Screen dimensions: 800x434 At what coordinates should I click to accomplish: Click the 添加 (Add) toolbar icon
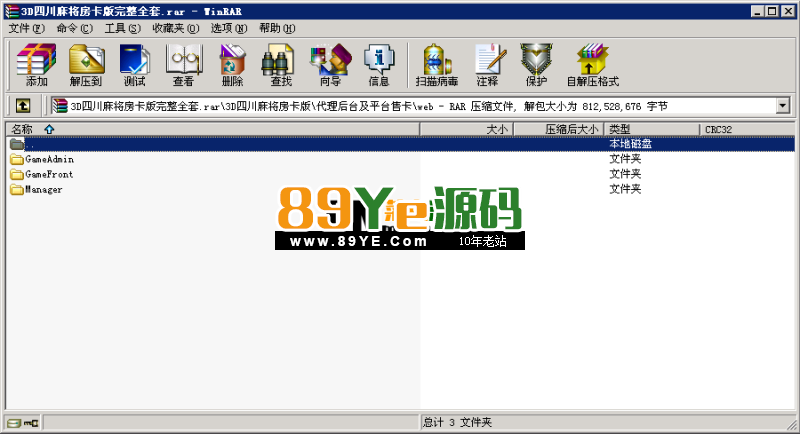pos(36,65)
